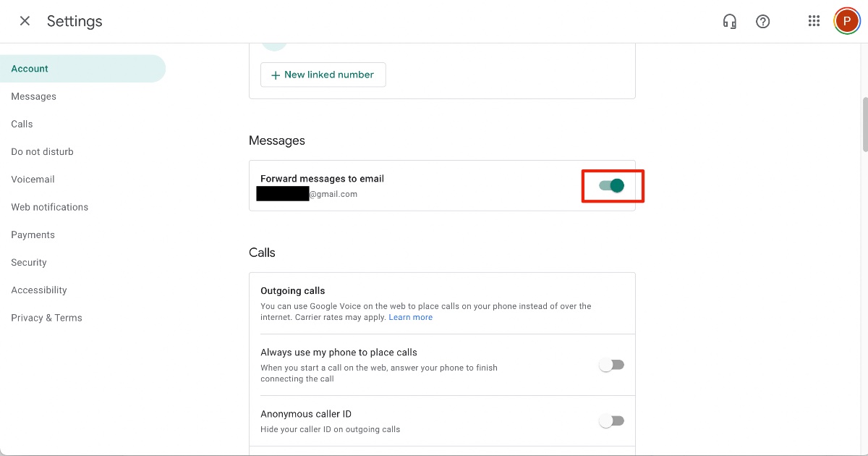Screen dimensions: 868x456
Task: Click the Help question mark icon
Action: [x=762, y=21]
